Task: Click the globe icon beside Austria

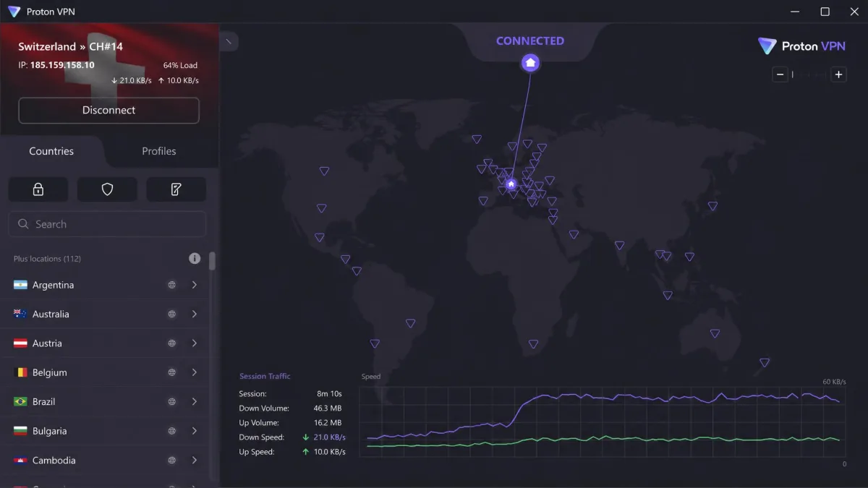Action: (172, 343)
